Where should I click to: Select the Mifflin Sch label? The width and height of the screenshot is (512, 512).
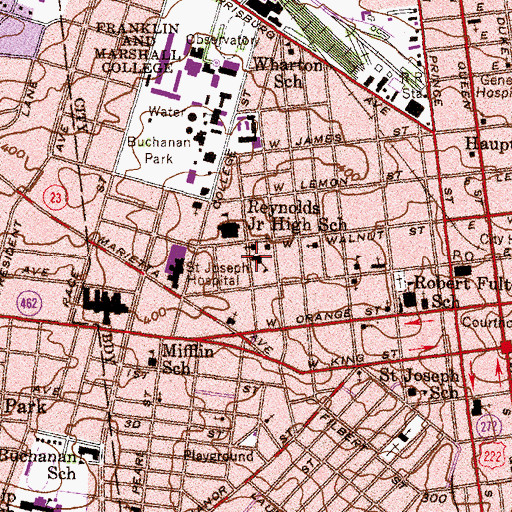coord(187,360)
